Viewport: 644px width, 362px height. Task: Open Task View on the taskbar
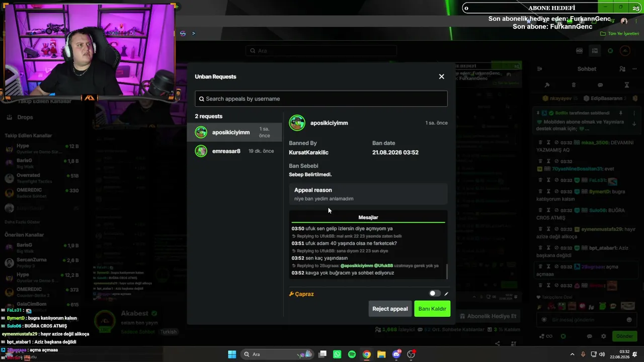click(323, 354)
